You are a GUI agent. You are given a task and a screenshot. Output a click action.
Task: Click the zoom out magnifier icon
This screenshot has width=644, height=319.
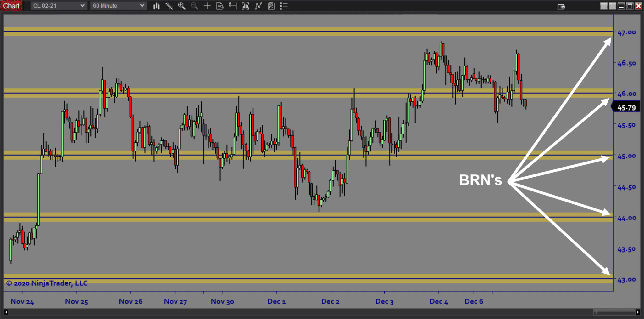pos(194,6)
